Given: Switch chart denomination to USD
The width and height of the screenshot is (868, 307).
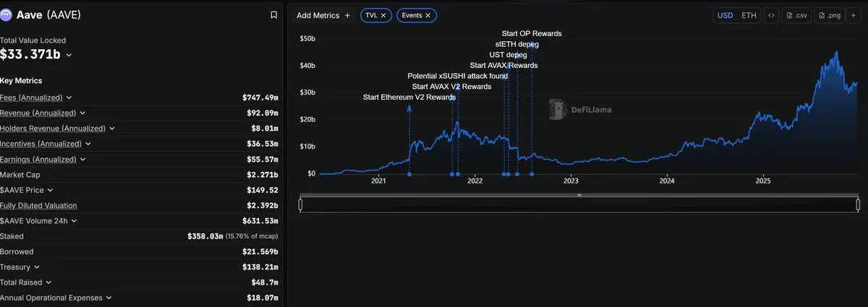Looking at the screenshot, I should click(x=725, y=15).
